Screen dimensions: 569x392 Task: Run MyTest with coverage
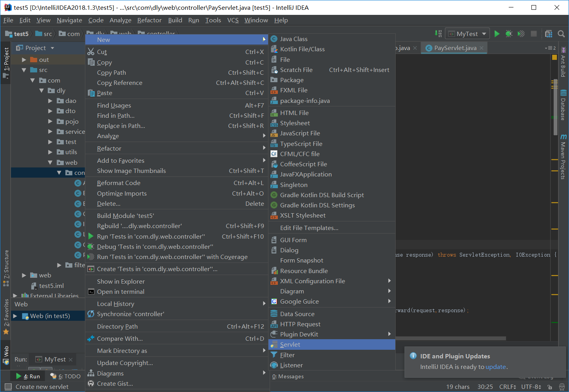[521, 33]
